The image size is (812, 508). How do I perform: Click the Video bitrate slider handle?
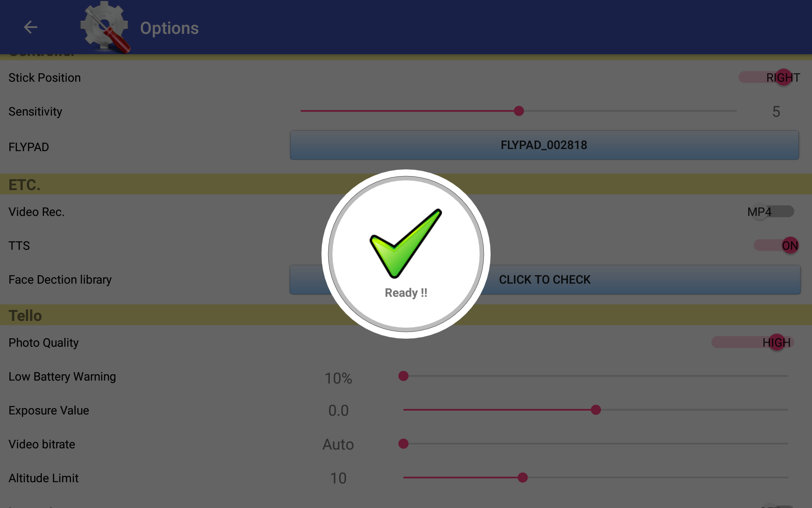[x=403, y=444]
